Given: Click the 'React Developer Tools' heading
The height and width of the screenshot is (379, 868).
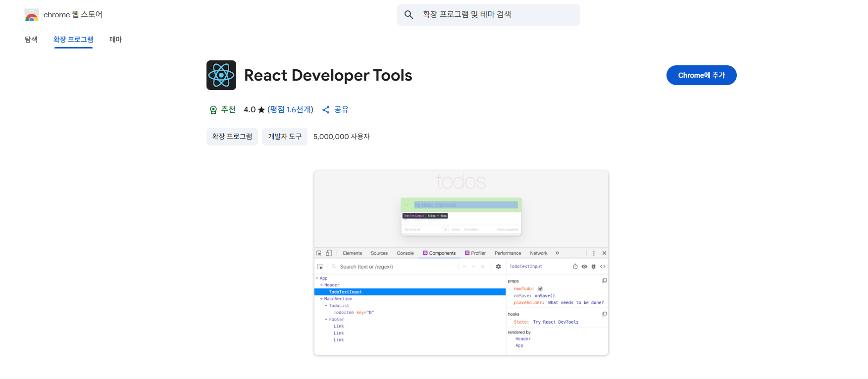Looking at the screenshot, I should (x=328, y=75).
